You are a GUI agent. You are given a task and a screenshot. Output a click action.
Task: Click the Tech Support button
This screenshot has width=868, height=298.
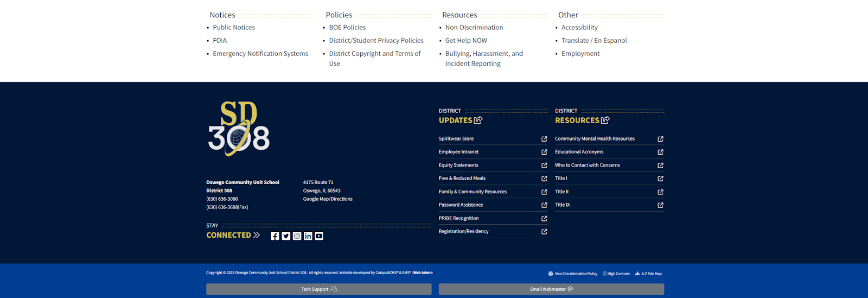pyautogui.click(x=319, y=289)
